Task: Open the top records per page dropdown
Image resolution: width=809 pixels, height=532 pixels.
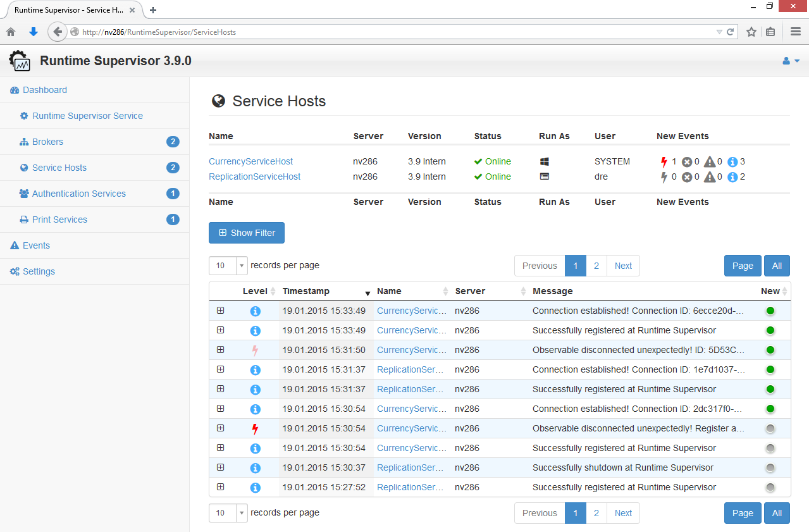Action: [x=228, y=266]
